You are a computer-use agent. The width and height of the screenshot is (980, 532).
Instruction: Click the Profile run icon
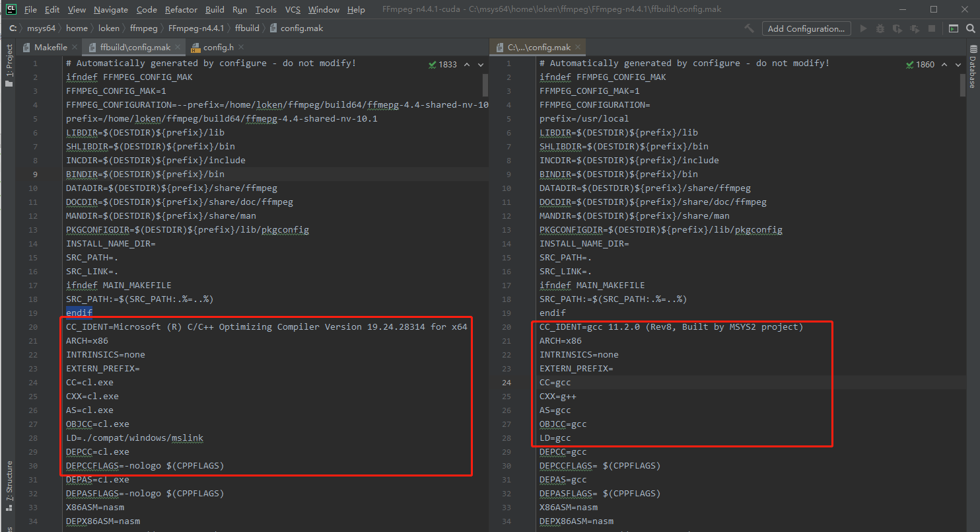[915, 28]
